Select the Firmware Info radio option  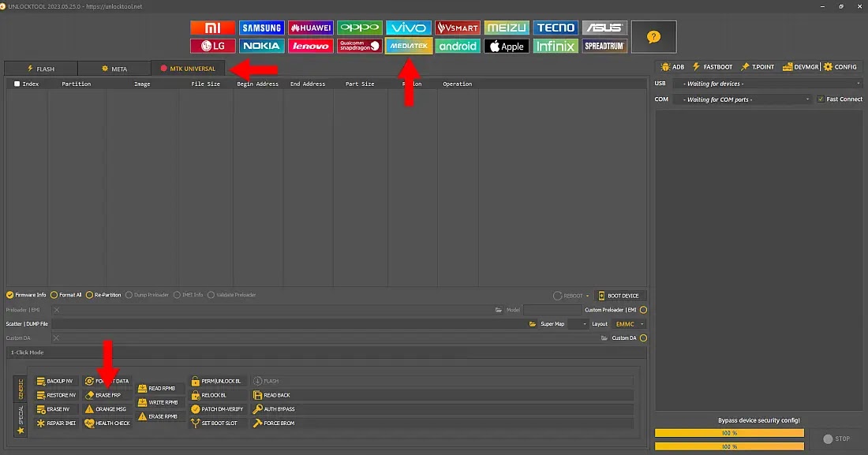[x=26, y=295]
